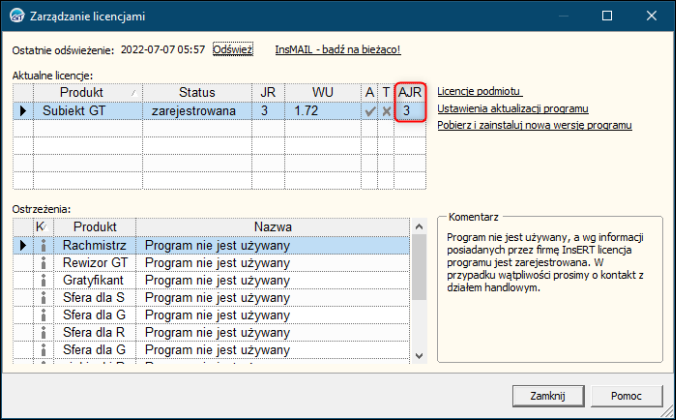
Task: Select the Subiekt GT license cell
Action: [x=88, y=111]
